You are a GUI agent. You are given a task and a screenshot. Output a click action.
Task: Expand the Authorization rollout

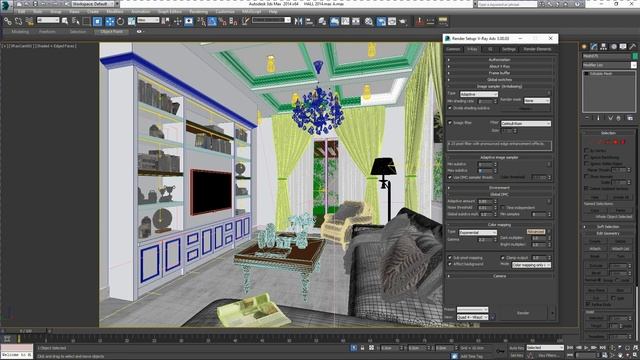(x=500, y=60)
